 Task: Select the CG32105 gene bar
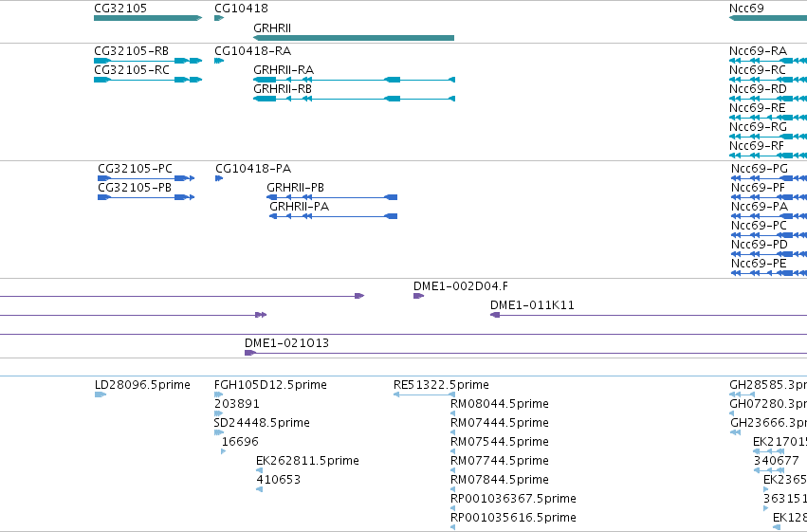(x=148, y=18)
